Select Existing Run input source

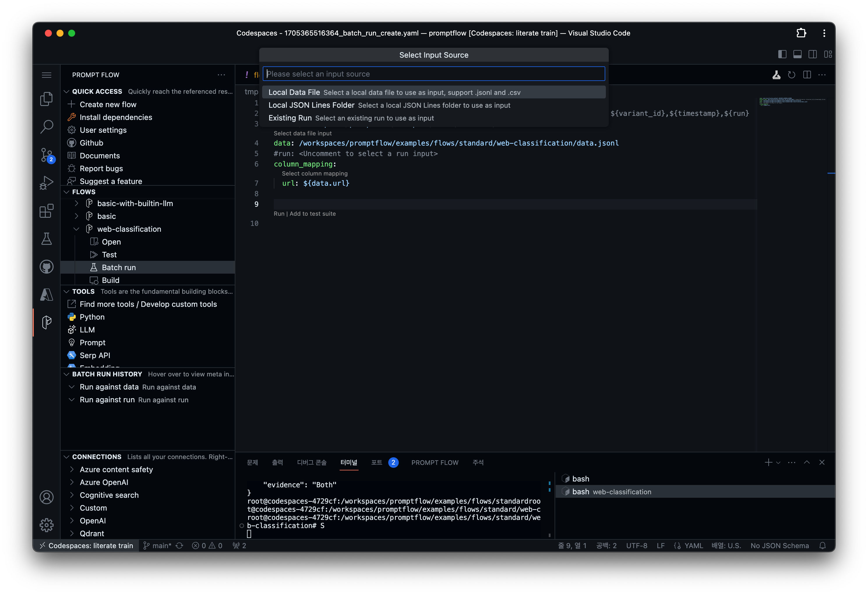(434, 118)
